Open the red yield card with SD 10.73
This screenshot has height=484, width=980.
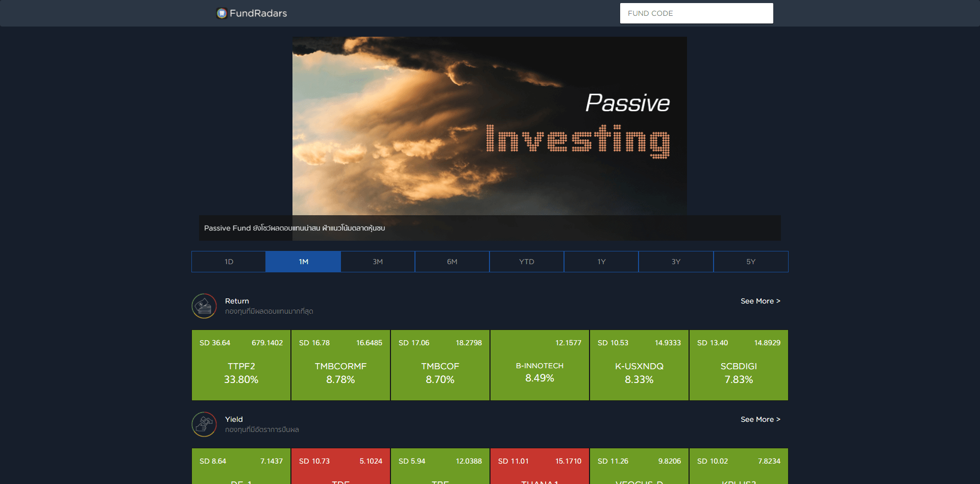(x=340, y=466)
